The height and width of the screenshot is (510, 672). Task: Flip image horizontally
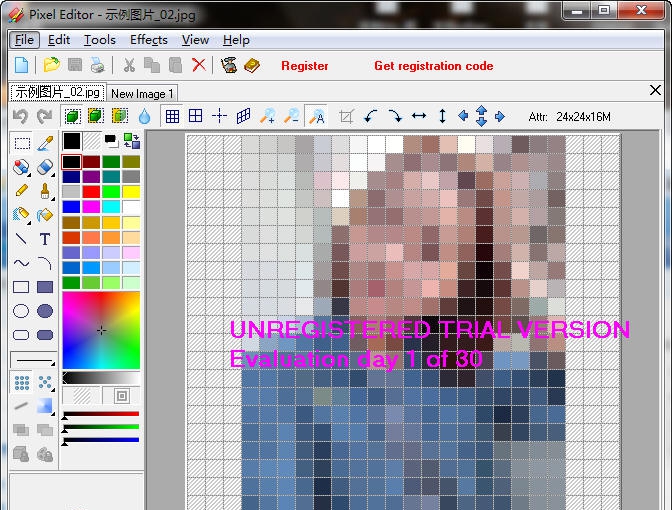419,116
